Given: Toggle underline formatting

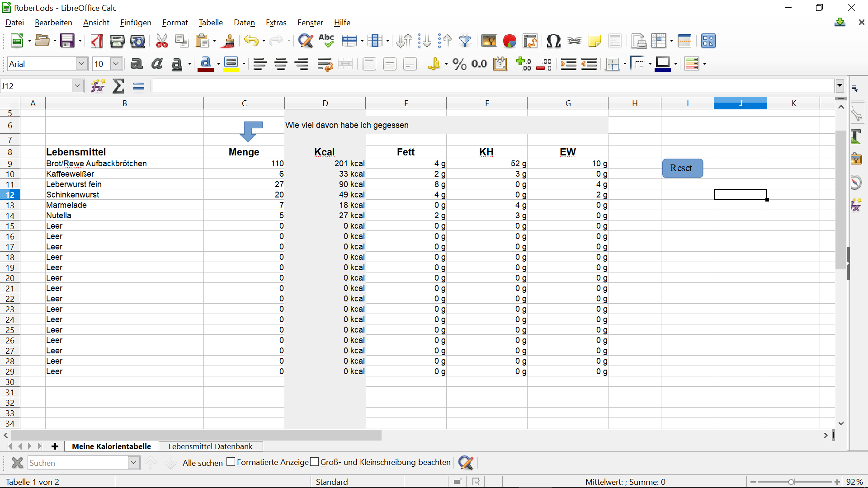Looking at the screenshot, I should (x=177, y=64).
